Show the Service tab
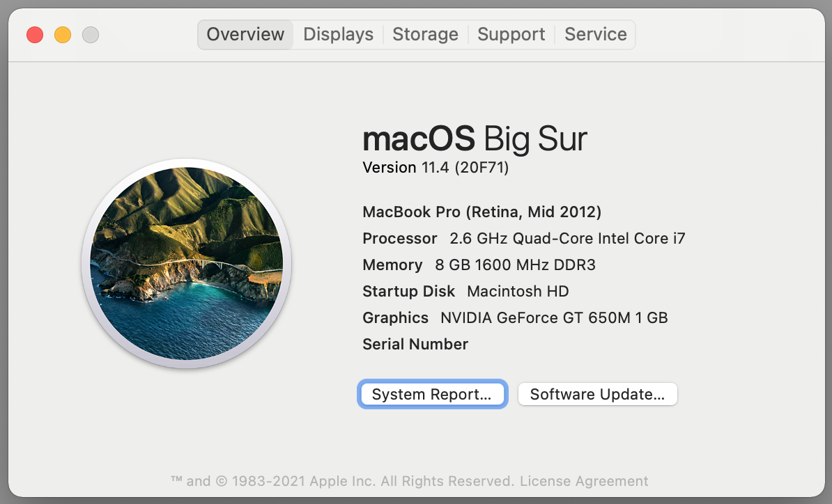 click(595, 34)
